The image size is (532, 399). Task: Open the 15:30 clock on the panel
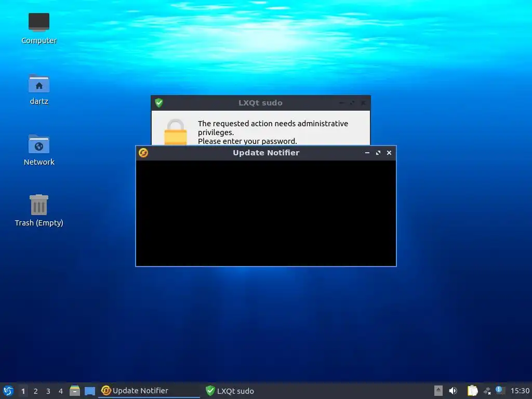point(520,391)
